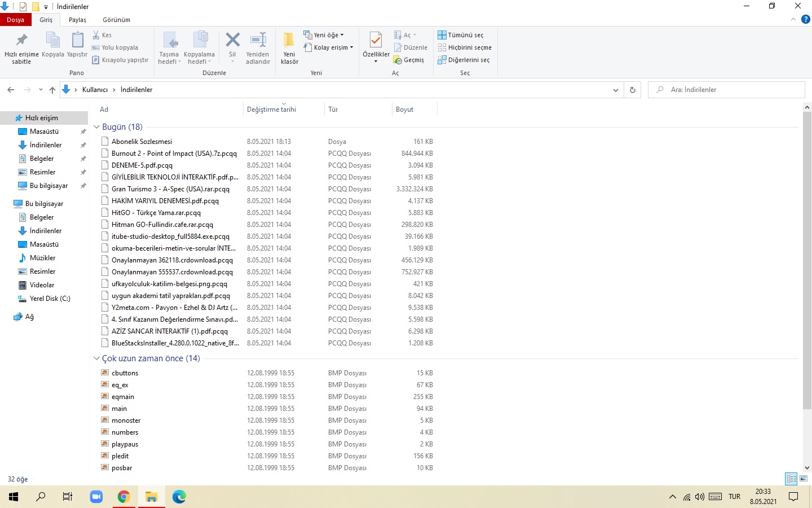812x508 pixels.
Task: Switch to large icons view button
Action: click(804, 479)
